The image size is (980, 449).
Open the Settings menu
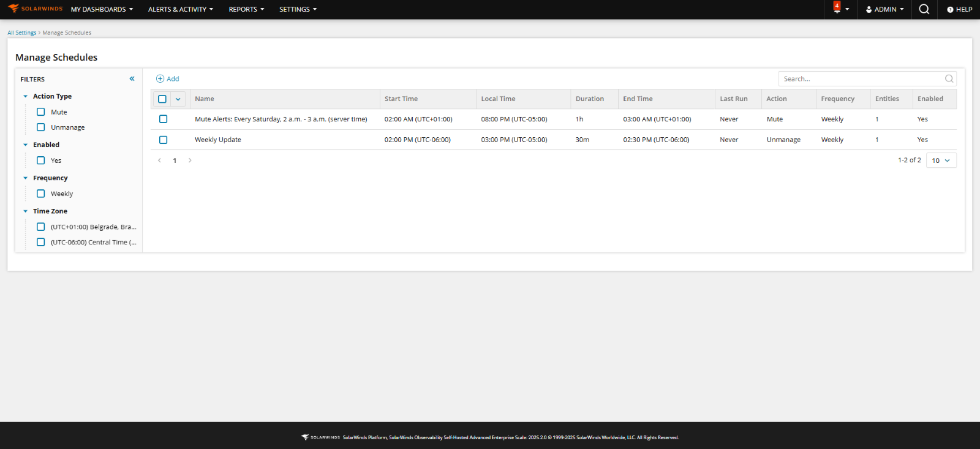click(x=298, y=10)
